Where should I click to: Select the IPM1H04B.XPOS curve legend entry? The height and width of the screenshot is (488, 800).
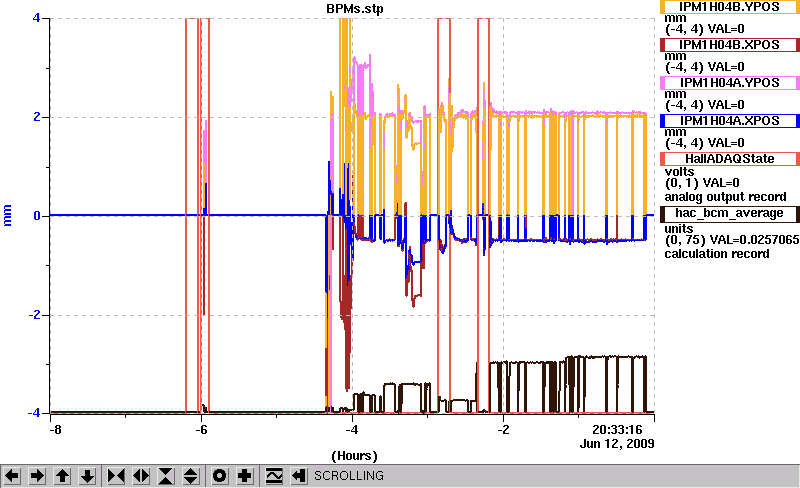[x=730, y=45]
